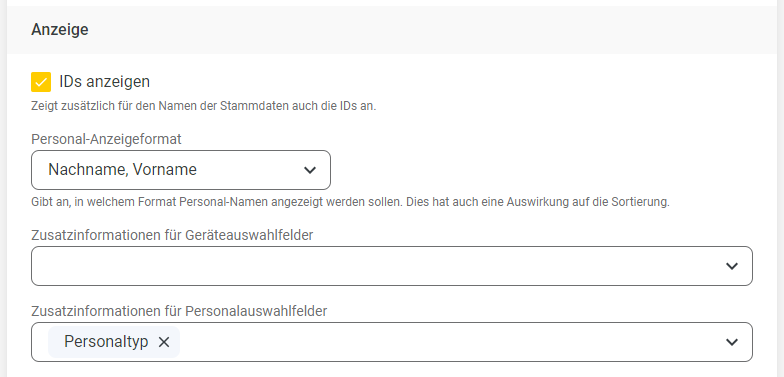The image size is (784, 377).
Task: Click the IDs anzeigen label text
Action: (104, 82)
